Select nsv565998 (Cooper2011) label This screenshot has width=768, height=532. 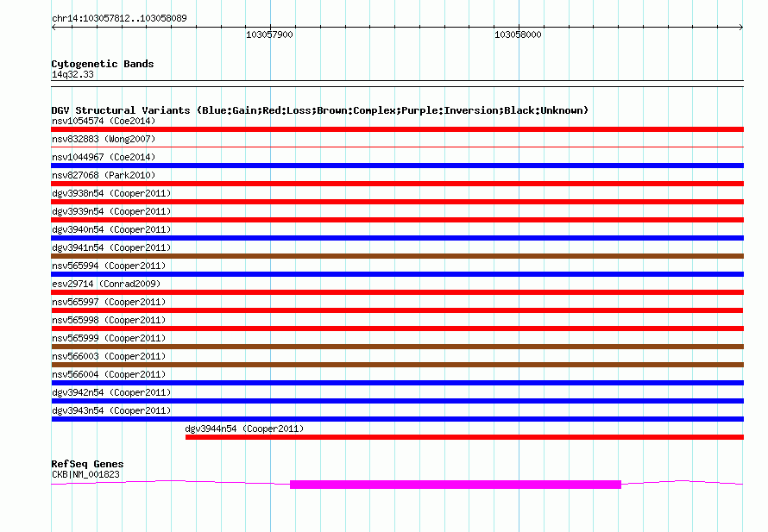point(109,320)
